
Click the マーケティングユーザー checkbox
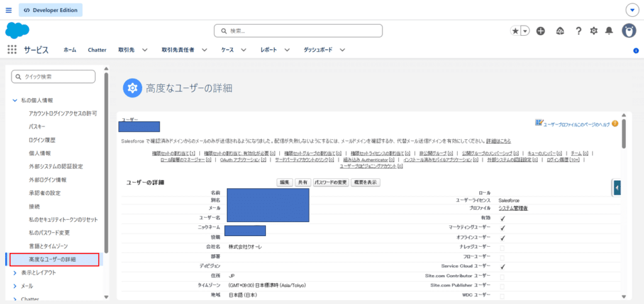click(x=502, y=228)
